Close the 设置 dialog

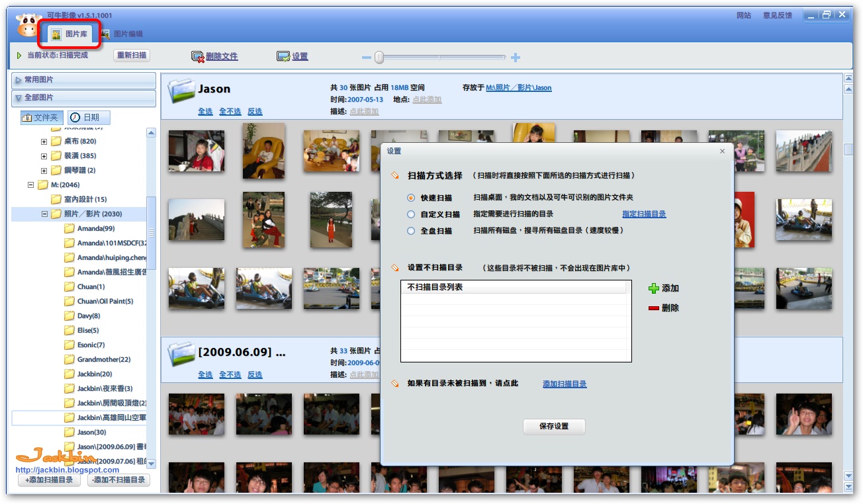point(722,151)
